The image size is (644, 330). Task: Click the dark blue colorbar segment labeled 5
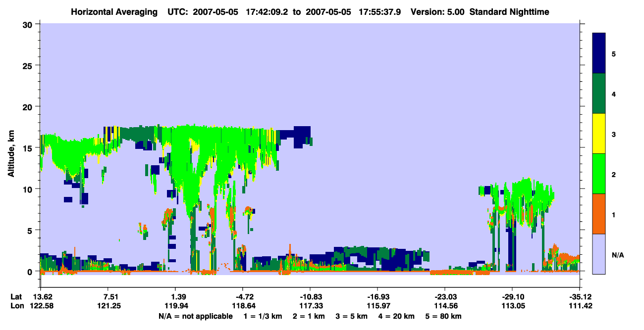pos(599,53)
